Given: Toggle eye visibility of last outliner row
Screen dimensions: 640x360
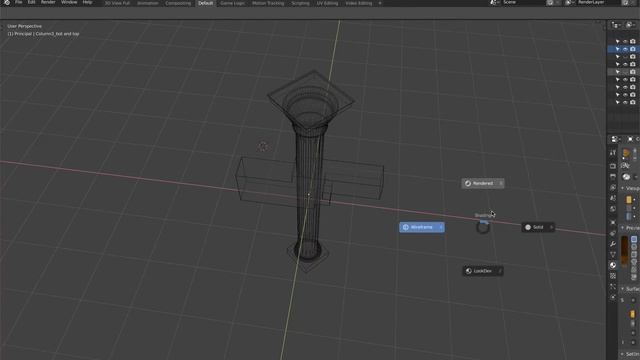Looking at the screenshot, I should (x=625, y=102).
